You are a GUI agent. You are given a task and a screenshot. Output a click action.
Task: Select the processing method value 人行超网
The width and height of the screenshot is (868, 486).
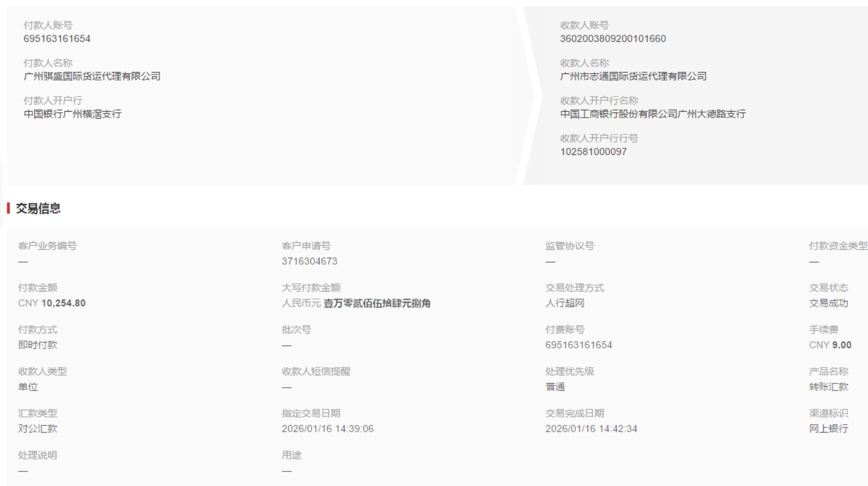click(x=564, y=303)
